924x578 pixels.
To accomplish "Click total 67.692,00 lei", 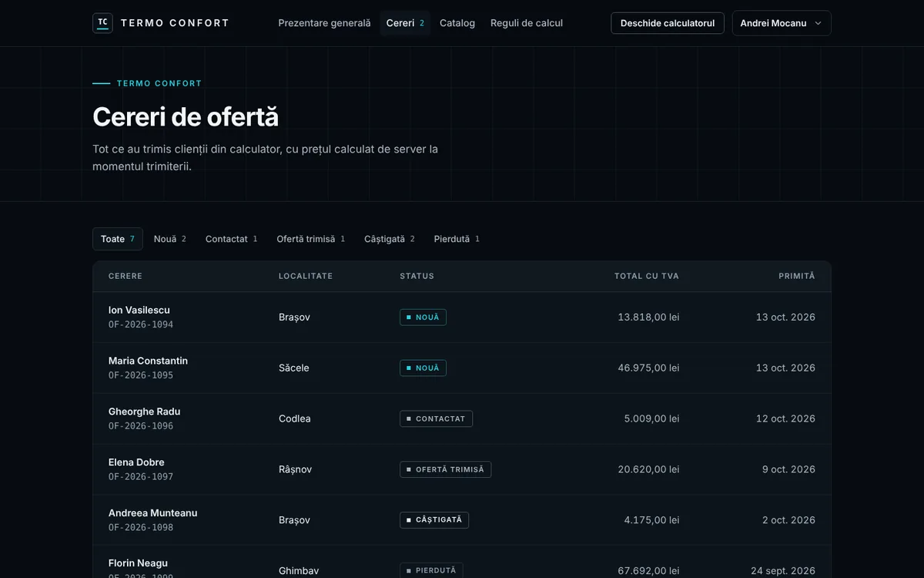I will pos(648,571).
